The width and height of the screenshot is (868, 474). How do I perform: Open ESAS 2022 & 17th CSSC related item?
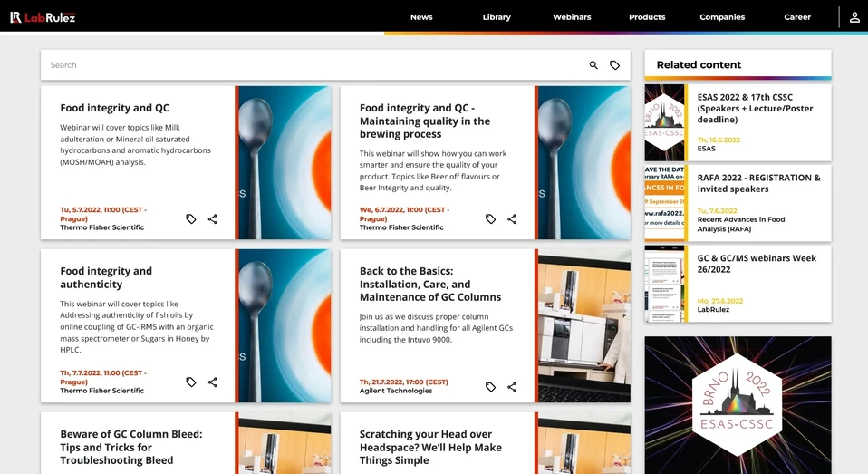click(755, 108)
